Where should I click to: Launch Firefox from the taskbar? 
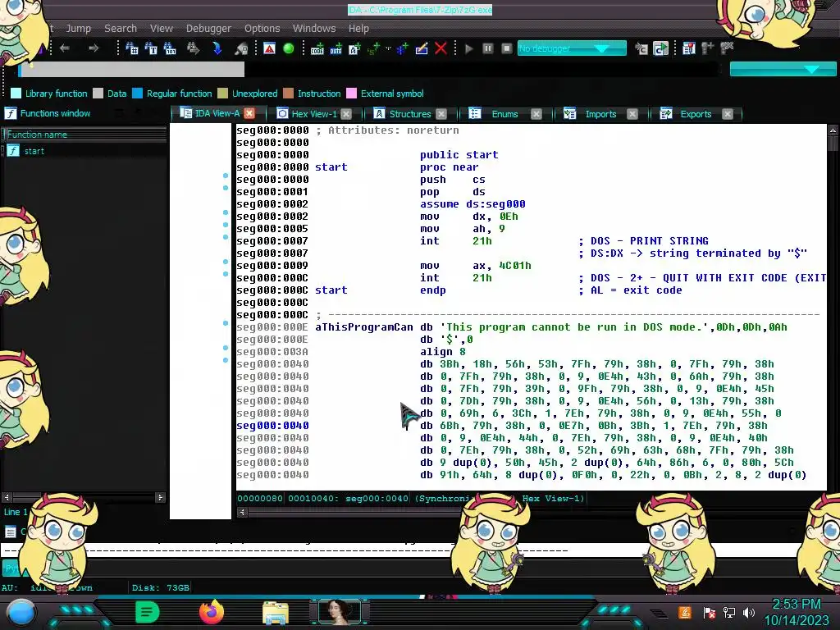tap(211, 612)
